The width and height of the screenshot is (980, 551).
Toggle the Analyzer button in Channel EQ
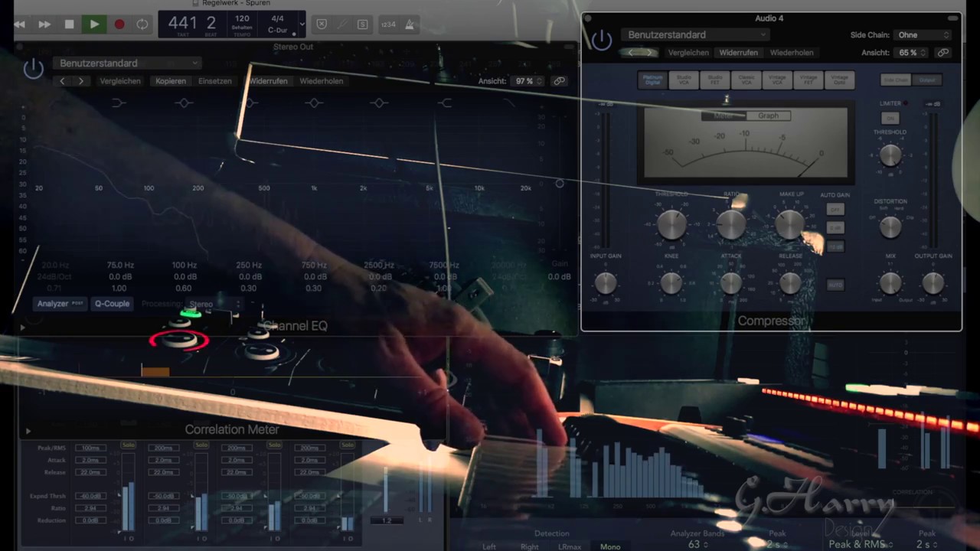(x=60, y=304)
